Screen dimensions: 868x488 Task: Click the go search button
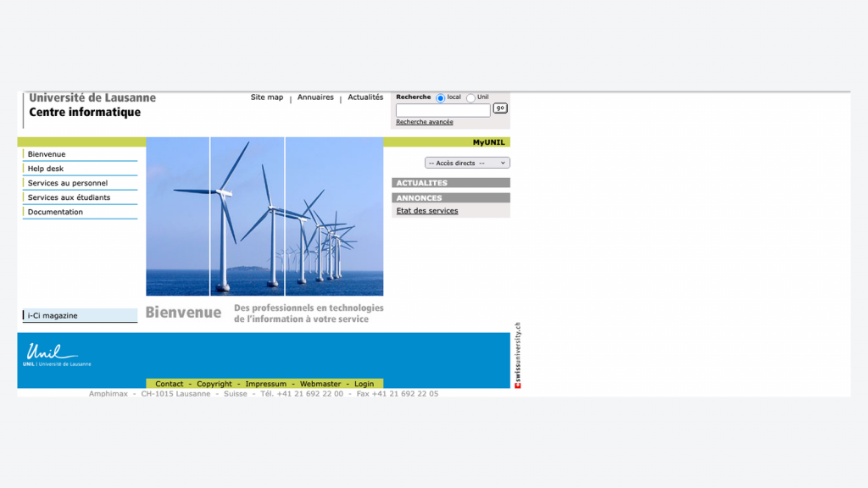[500, 108]
